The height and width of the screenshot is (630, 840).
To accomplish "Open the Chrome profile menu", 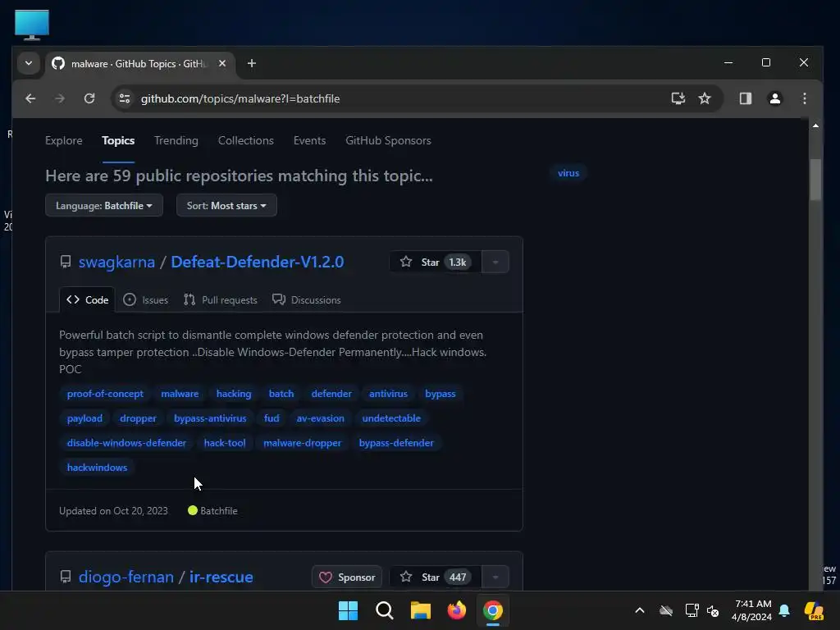I will tap(774, 98).
